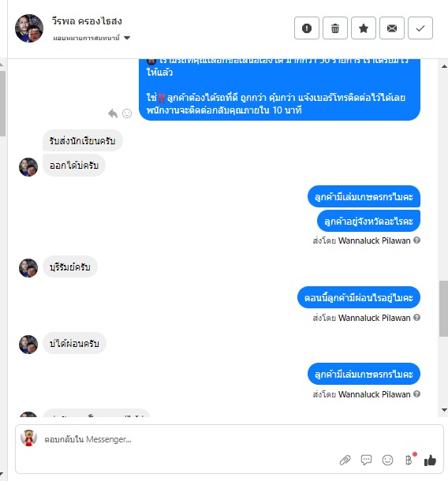Mark conversation as unread with envelope icon
The image size is (448, 481).
coord(392,28)
